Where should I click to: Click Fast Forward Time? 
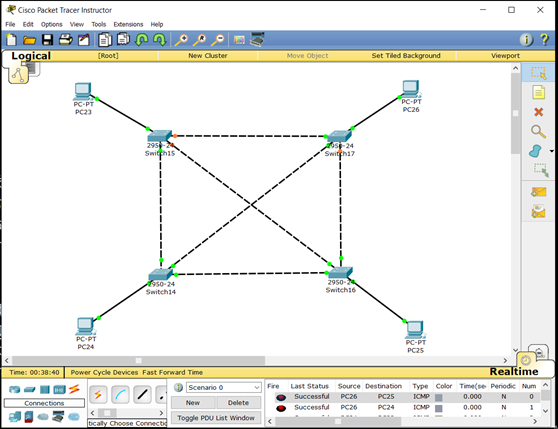(x=173, y=372)
